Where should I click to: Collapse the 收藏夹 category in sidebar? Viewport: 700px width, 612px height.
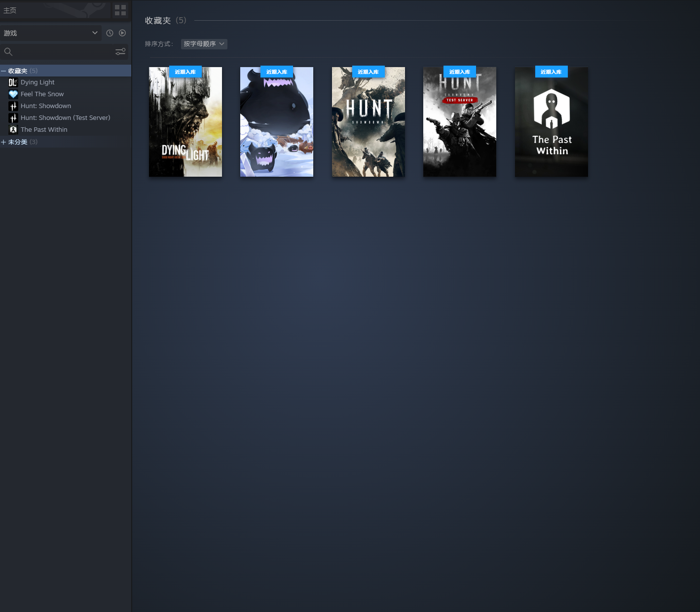pos(3,71)
